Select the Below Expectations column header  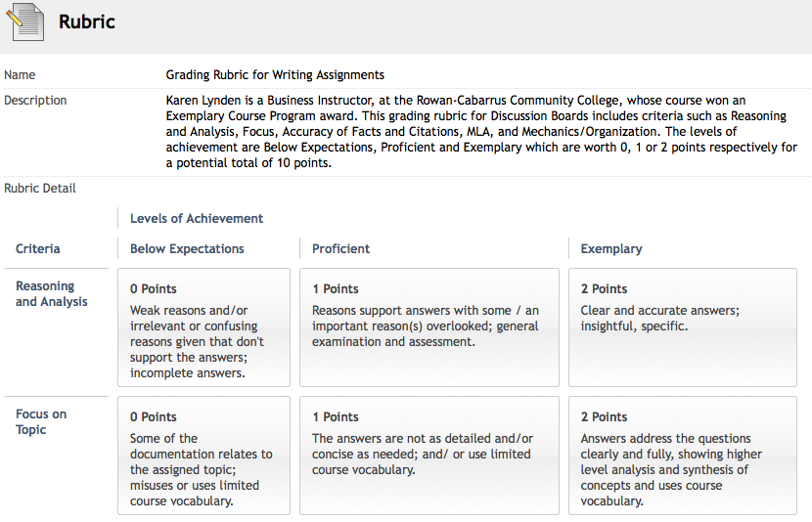pos(187,249)
